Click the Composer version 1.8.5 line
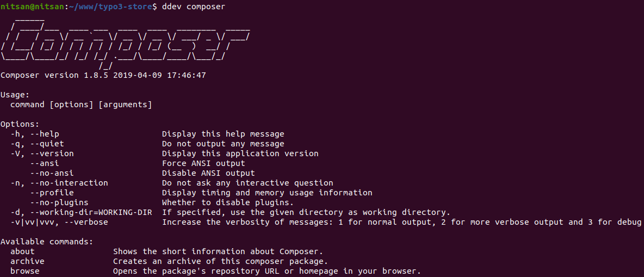The height and width of the screenshot is (277, 644). (103, 75)
